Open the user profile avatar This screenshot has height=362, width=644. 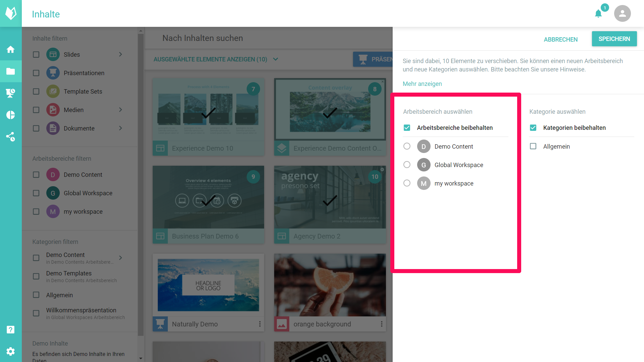click(x=622, y=13)
